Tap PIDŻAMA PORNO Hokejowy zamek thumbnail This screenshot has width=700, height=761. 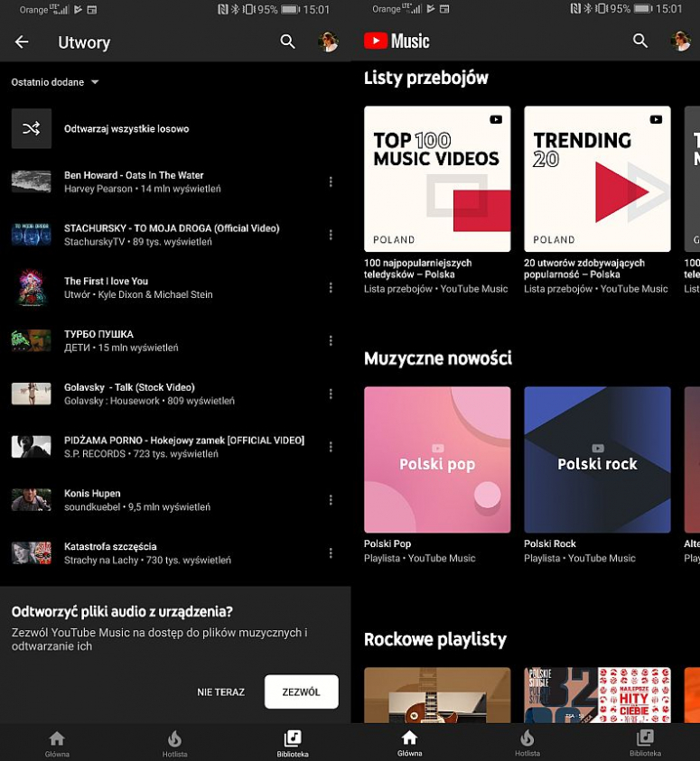(32, 447)
